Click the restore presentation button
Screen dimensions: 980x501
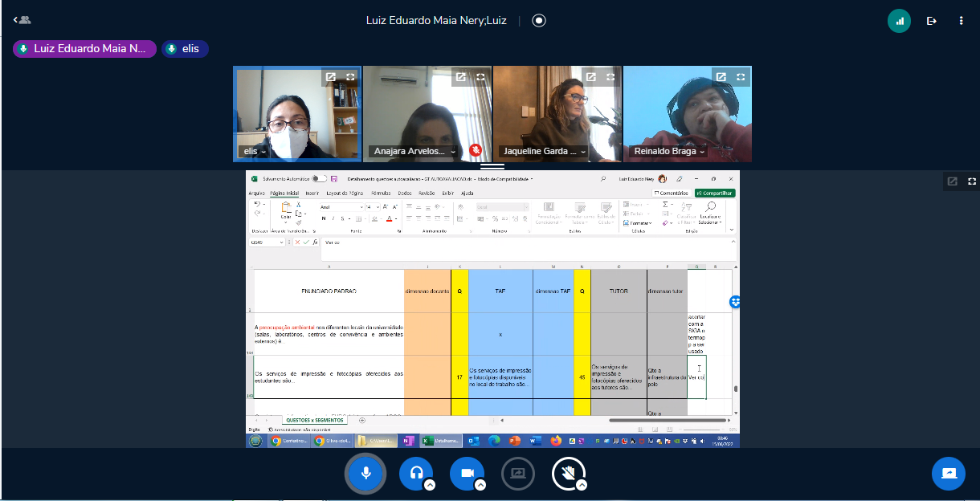[x=948, y=473]
